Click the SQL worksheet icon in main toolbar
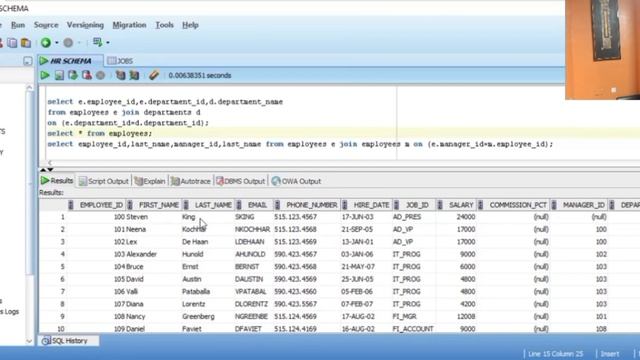Image resolution: width=640 pixels, height=360 pixels. (x=97, y=42)
